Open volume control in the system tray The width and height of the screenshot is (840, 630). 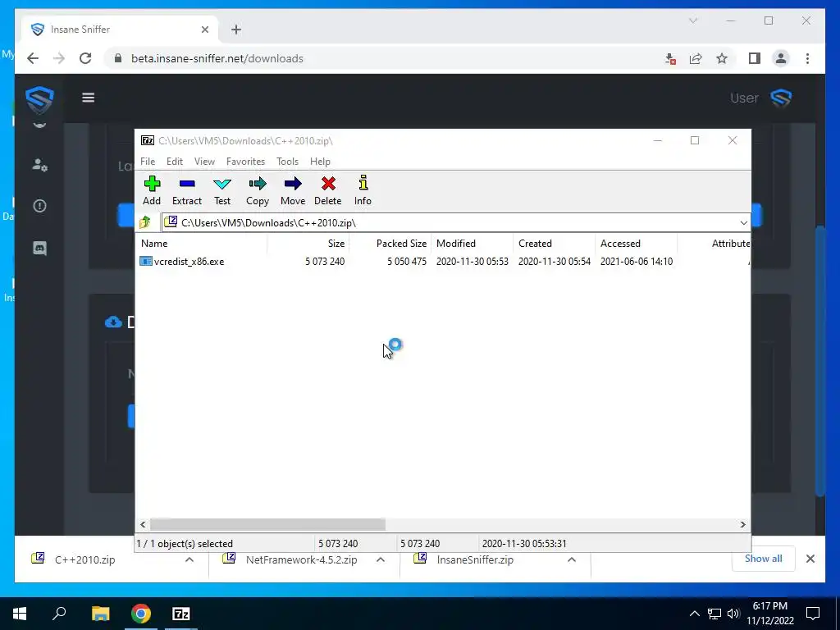pyautogui.click(x=733, y=614)
